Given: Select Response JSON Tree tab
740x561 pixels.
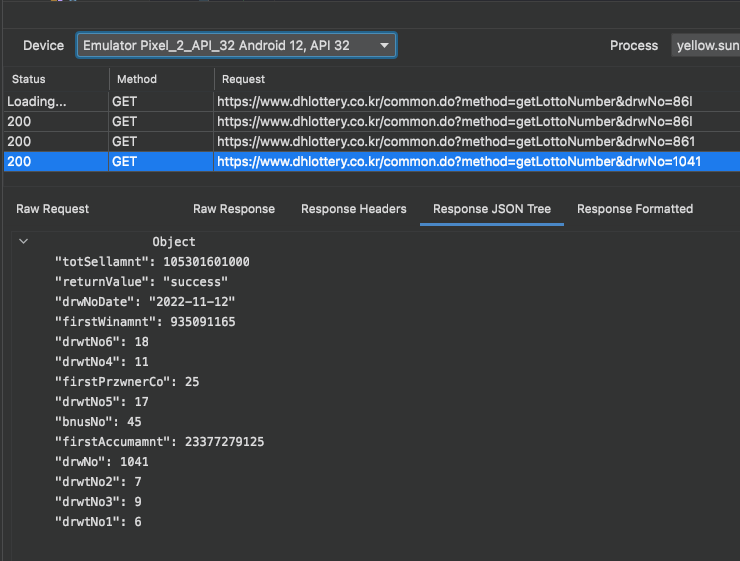Looking at the screenshot, I should pyautogui.click(x=492, y=209).
